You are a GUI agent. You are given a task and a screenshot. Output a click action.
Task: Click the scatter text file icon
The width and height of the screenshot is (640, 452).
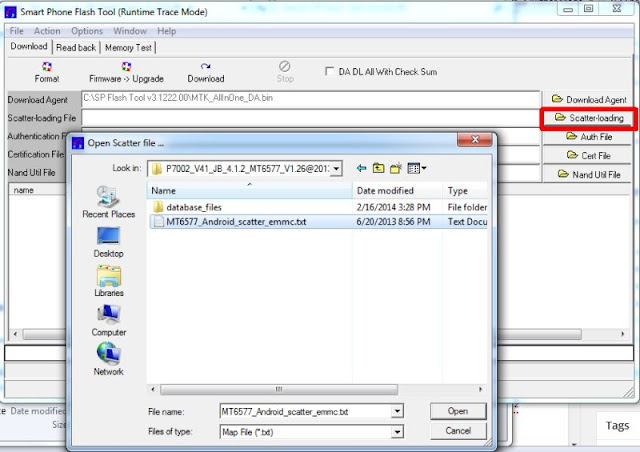tap(158, 222)
